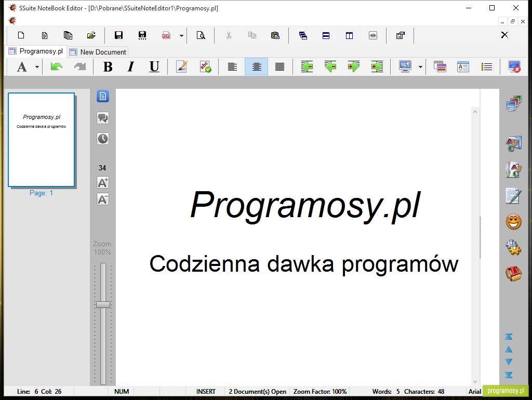
Task: Open the highlighter pen tool
Action: [182, 66]
